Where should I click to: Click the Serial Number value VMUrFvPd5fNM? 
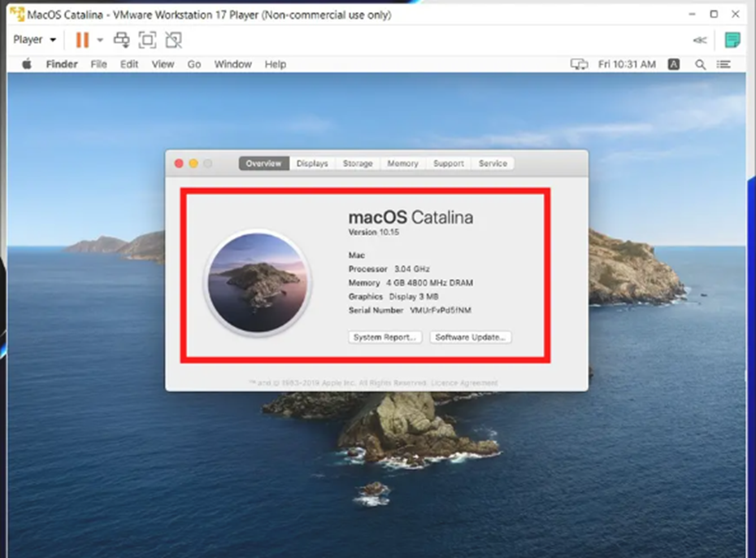pyautogui.click(x=441, y=310)
